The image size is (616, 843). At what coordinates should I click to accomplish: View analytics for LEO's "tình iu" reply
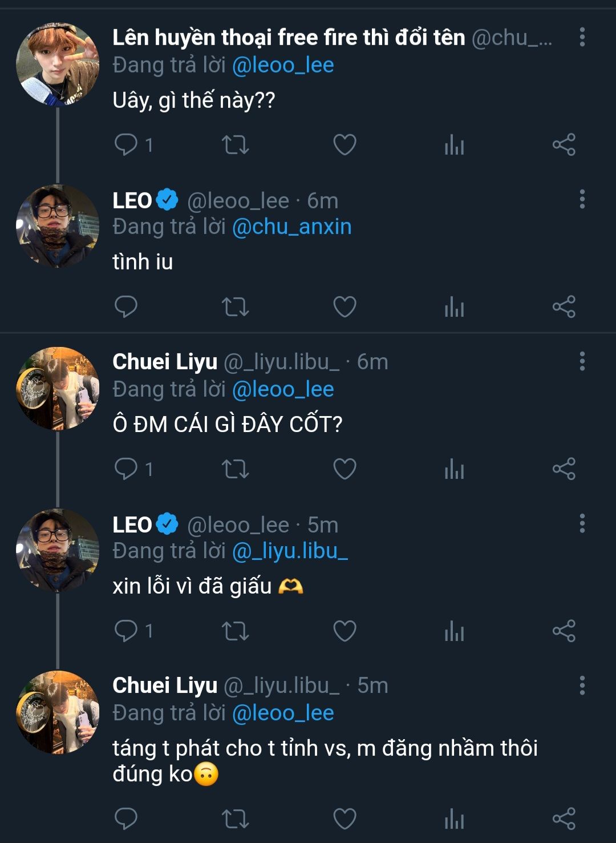click(454, 306)
